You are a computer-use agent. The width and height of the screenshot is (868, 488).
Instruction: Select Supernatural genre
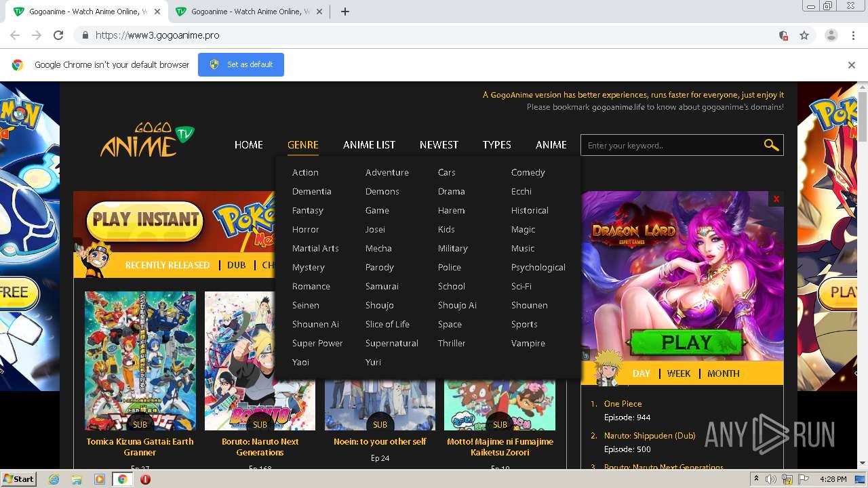[391, 343]
